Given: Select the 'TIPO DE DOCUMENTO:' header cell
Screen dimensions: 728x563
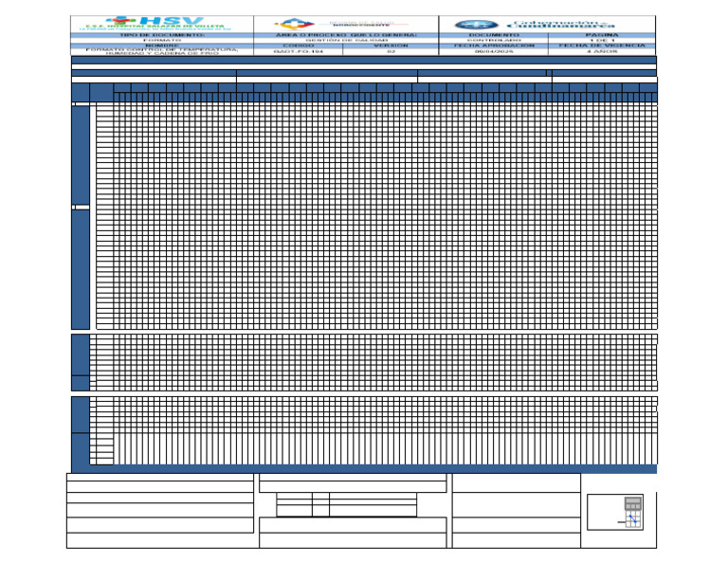Looking at the screenshot, I should (162, 35).
